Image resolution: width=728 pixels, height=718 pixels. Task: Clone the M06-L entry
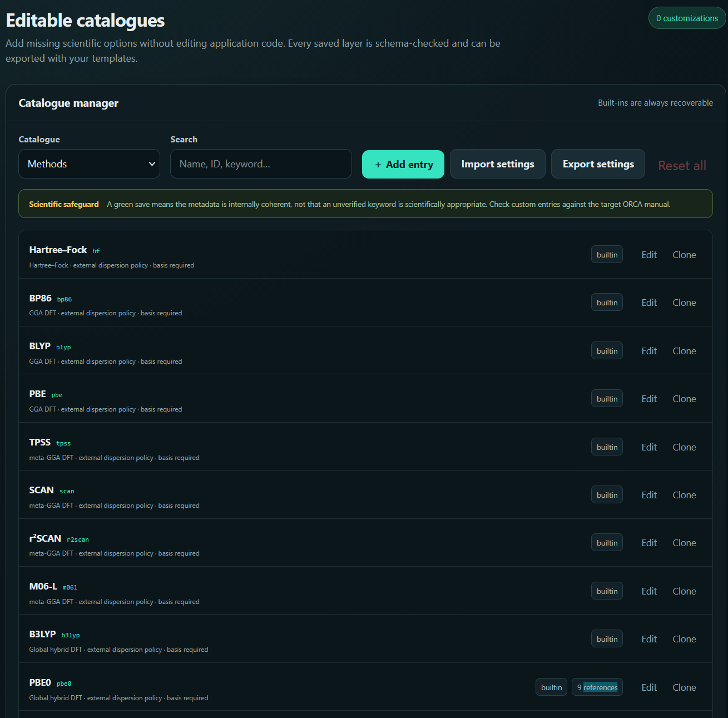coord(684,591)
